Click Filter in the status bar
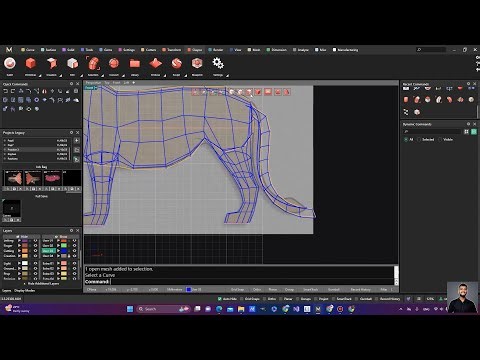 pos(384,289)
